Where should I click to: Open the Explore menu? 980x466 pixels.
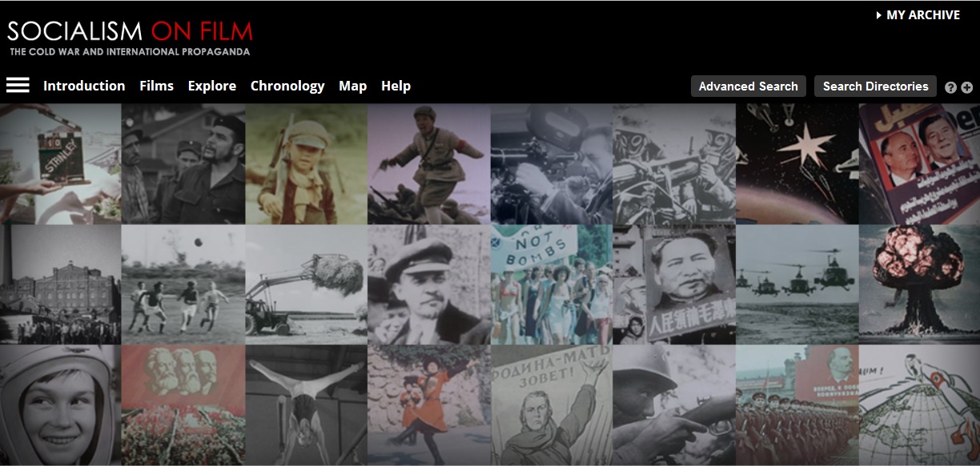(212, 86)
